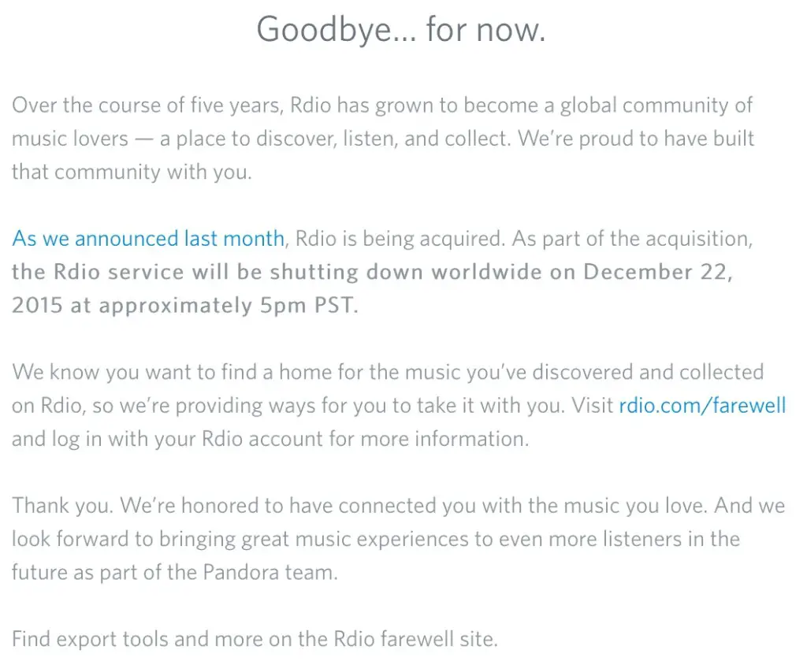
Task: Click the text '5pm PST' in bold
Action: (x=308, y=306)
